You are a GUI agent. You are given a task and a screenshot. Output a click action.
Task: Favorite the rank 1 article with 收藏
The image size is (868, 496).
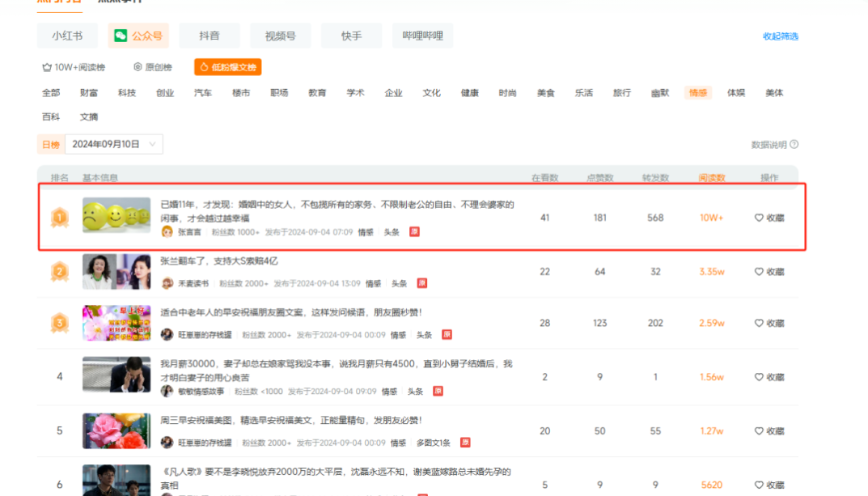point(769,218)
